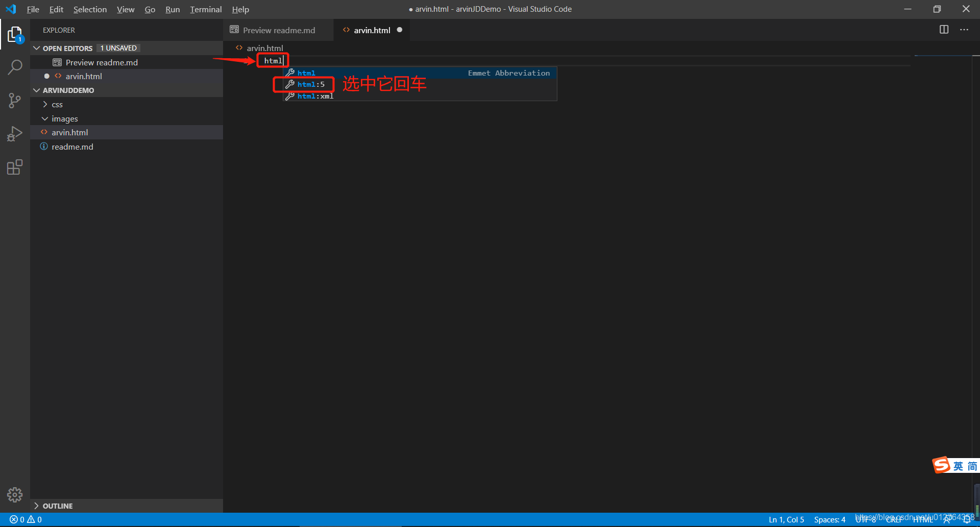Screen dimensions: 980x527
Task: Open the Run menu
Action: coord(173,9)
